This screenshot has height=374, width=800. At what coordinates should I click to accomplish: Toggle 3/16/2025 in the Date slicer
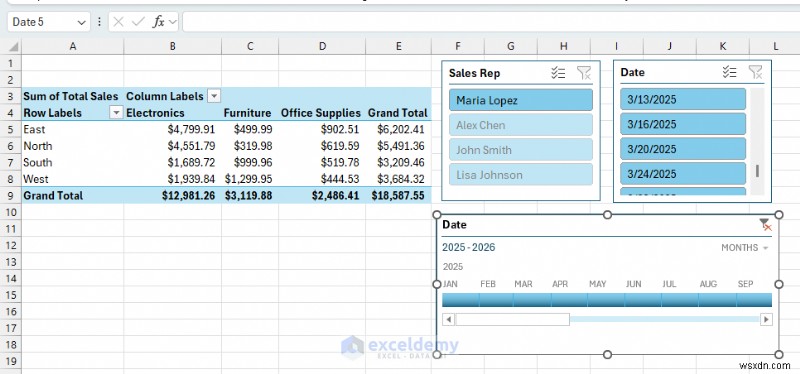(x=683, y=124)
